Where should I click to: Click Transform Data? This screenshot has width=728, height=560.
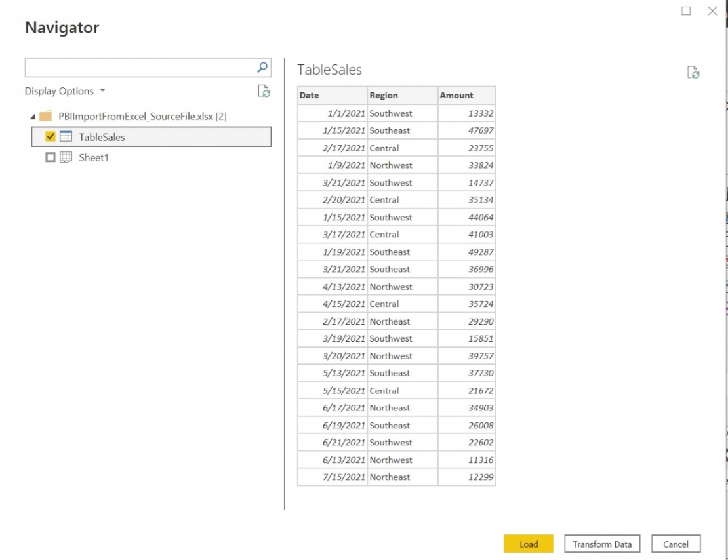(x=601, y=544)
